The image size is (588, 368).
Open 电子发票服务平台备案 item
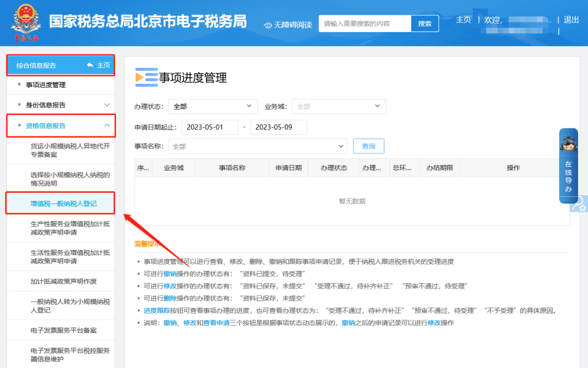63,330
